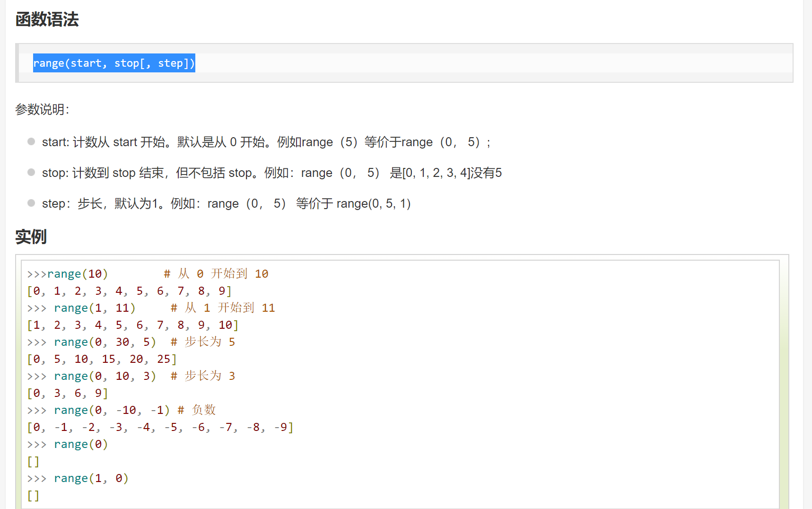The image size is (812, 509).
Task: Click the bullet line describing step 步长
Action: point(227,203)
